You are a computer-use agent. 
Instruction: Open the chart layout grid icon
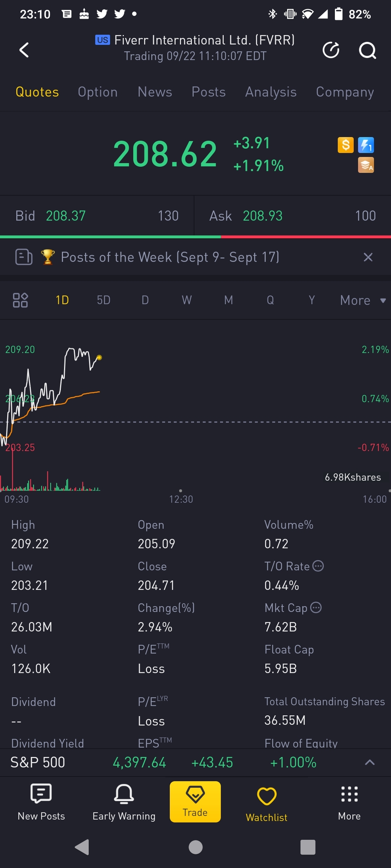point(20,300)
